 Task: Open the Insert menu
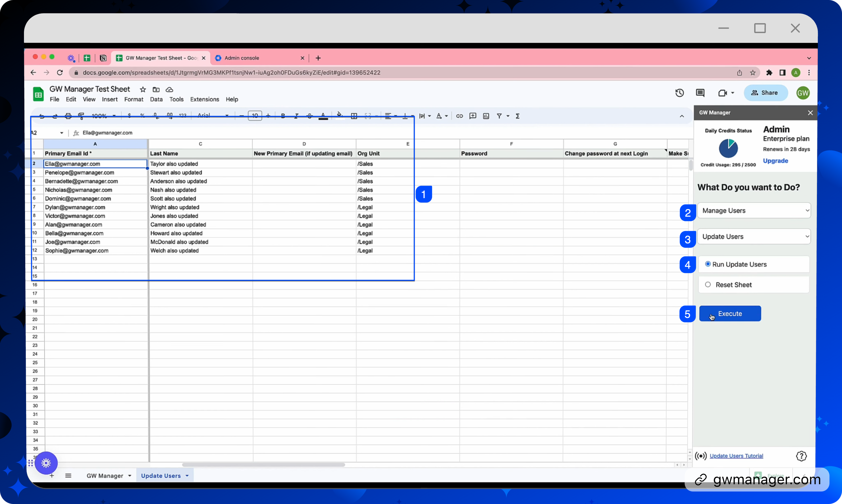(x=110, y=99)
